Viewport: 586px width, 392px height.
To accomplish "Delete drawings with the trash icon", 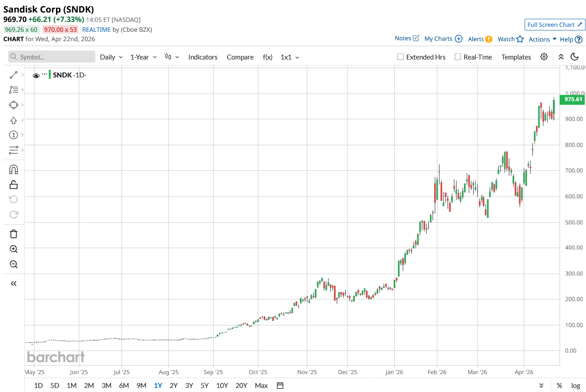I will 13,234.
